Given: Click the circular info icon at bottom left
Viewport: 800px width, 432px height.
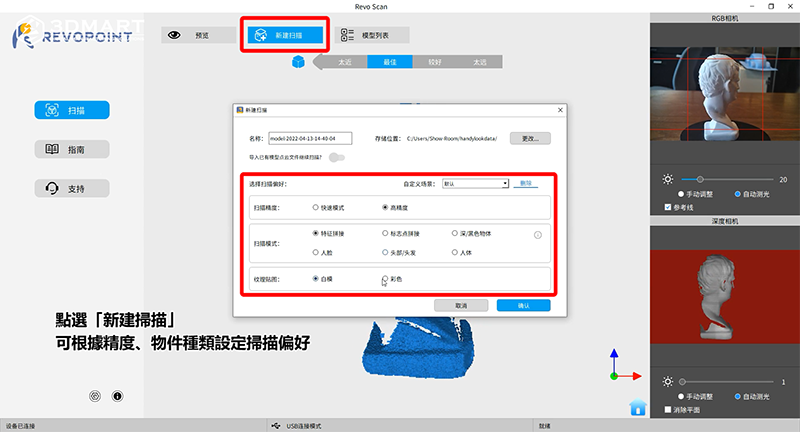Looking at the screenshot, I should [x=117, y=396].
